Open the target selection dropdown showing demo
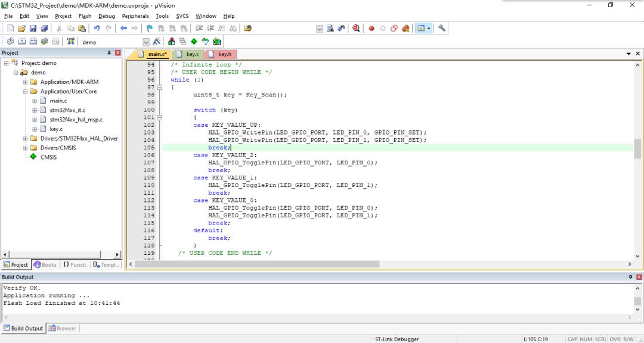Image resolution: width=644 pixels, height=343 pixels. (146, 42)
